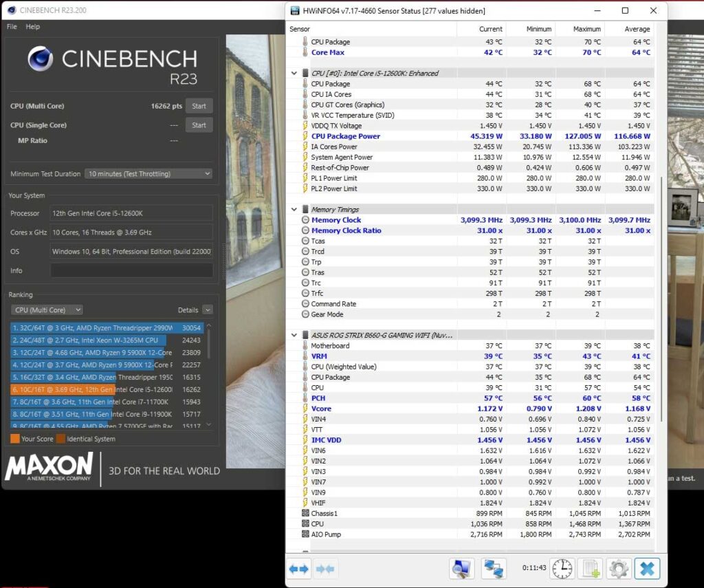Click the chip icon of Memory Timings group

305,209
